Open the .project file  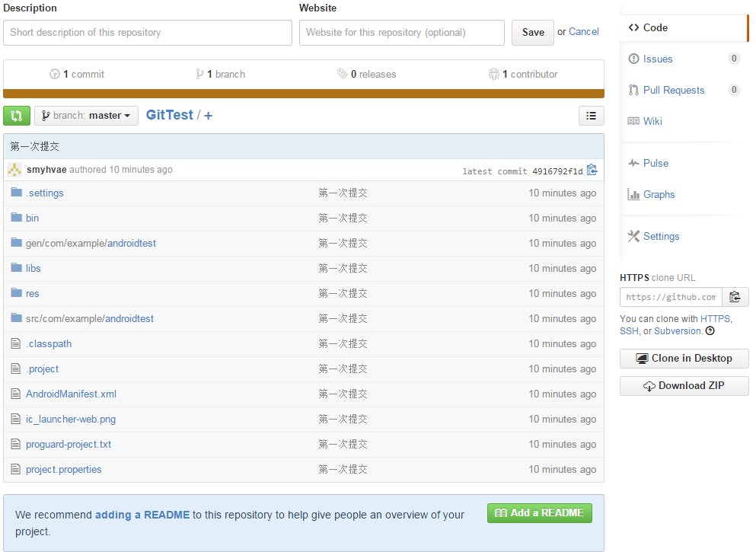coord(43,369)
